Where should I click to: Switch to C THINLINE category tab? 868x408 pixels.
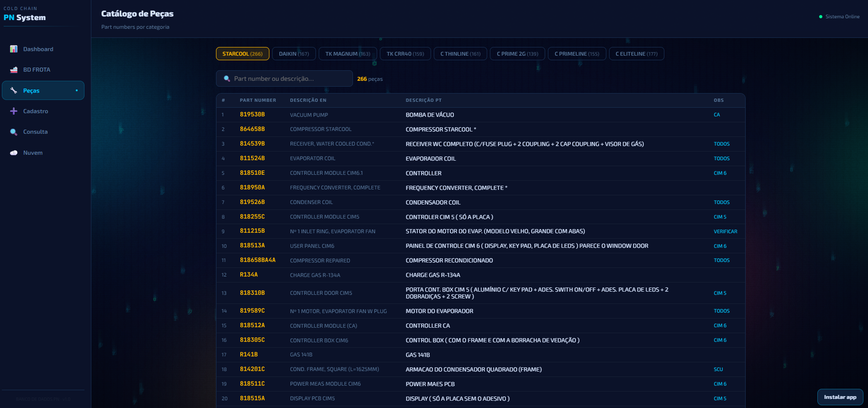460,54
